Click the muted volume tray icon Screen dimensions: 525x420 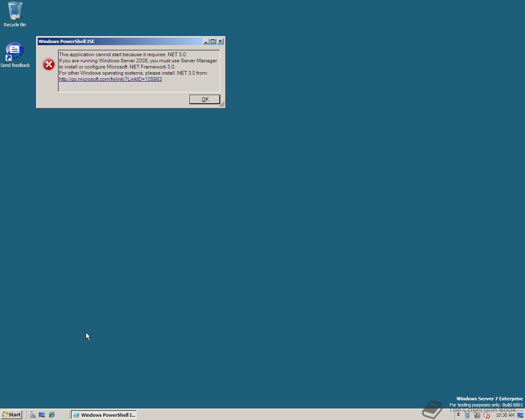point(487,415)
